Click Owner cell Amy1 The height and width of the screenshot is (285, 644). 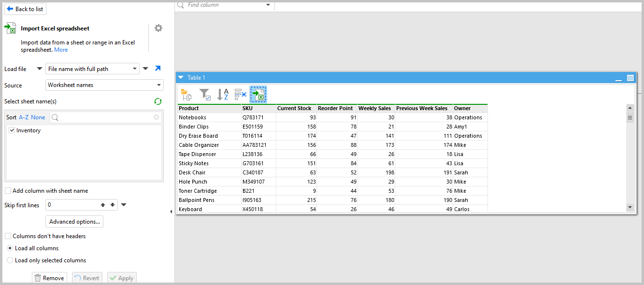(470, 127)
